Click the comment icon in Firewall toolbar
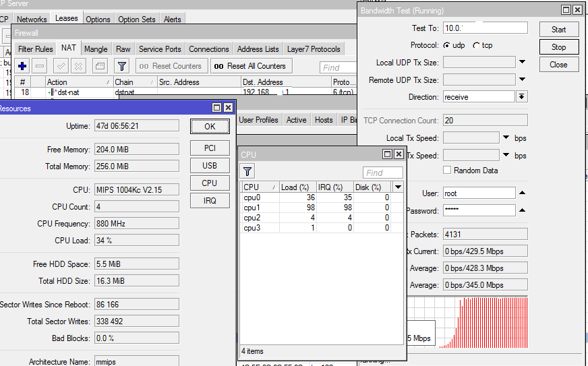588x366 pixels. [100, 66]
